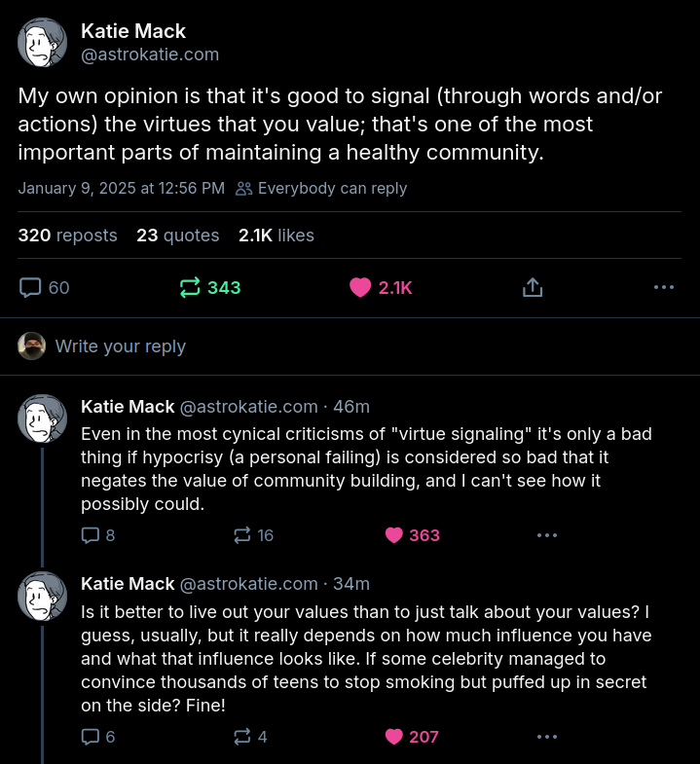Like the reply with 207 likes
The height and width of the screenshot is (764, 700).
(x=394, y=737)
